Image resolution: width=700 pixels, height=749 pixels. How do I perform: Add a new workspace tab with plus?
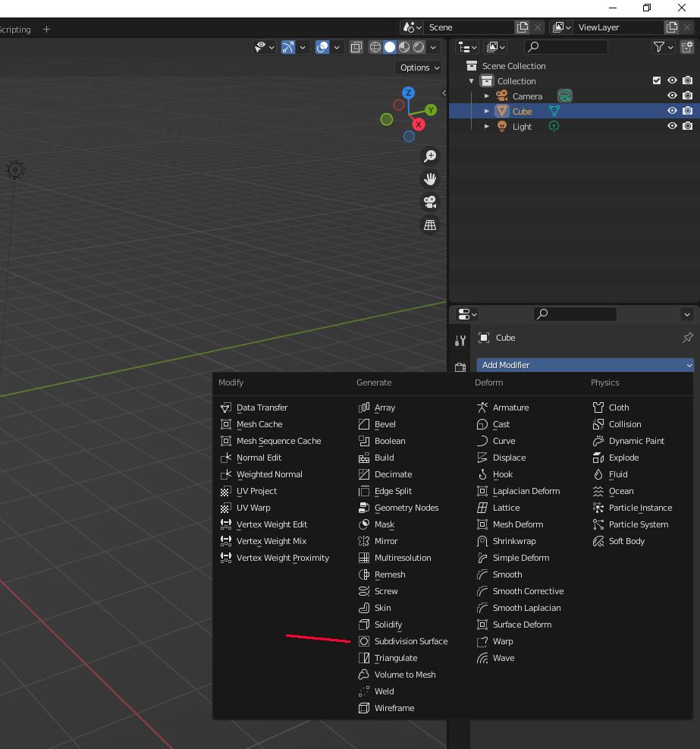tap(46, 30)
